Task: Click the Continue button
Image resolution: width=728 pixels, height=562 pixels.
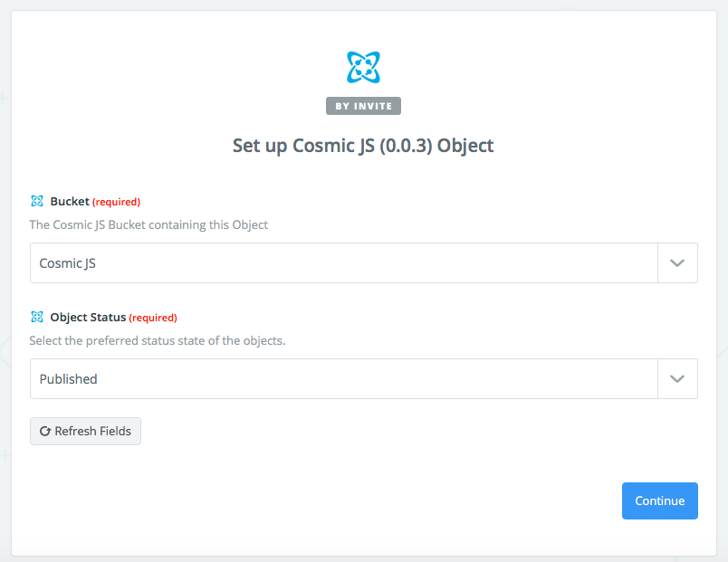Action: (659, 500)
